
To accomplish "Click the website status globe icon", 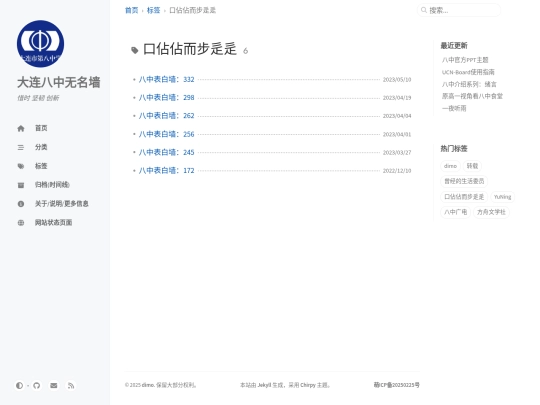I will [21, 223].
